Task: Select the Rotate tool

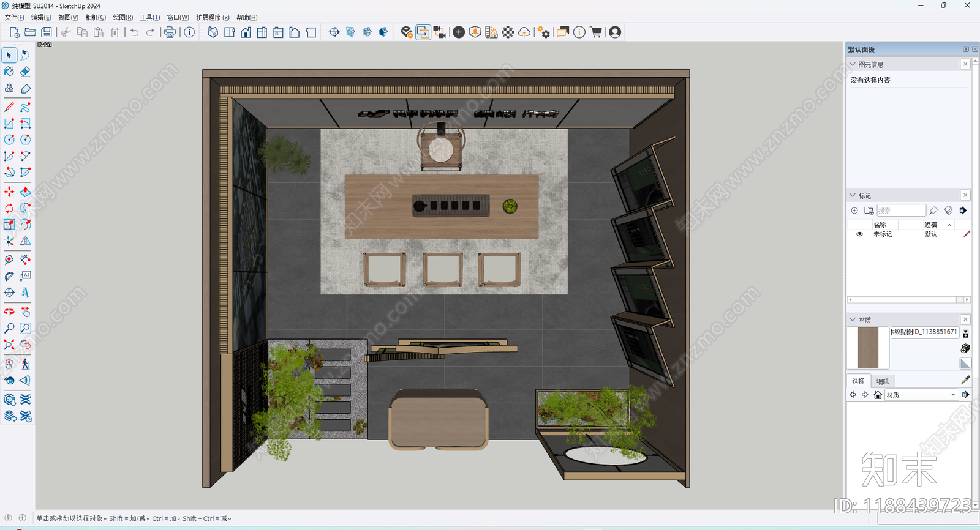Action: (9, 209)
